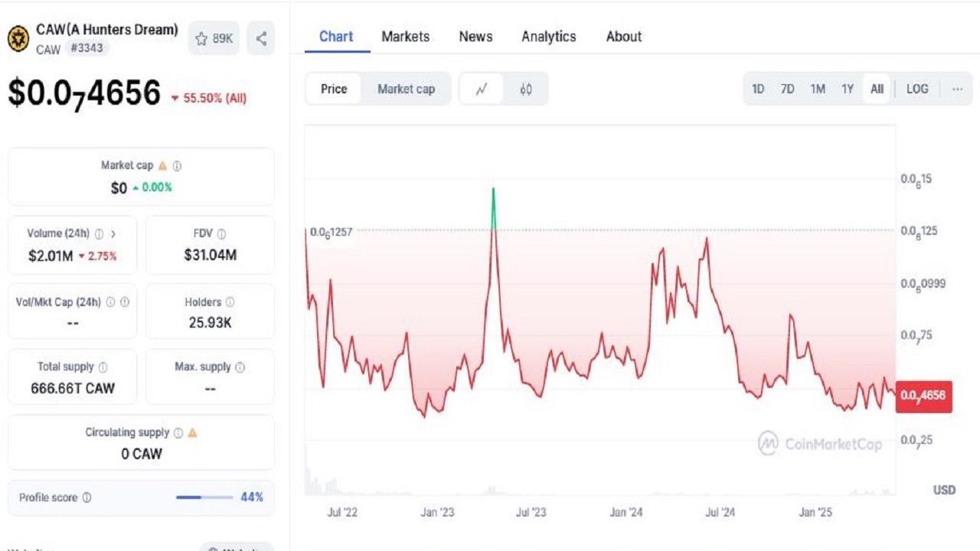Click Volume (24h) info icon

point(99,234)
